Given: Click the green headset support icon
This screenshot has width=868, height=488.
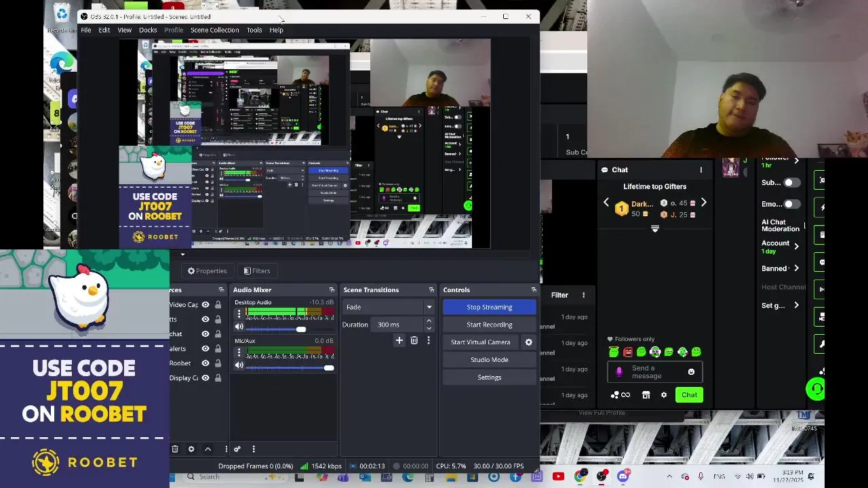Looking at the screenshot, I should click(x=816, y=389).
